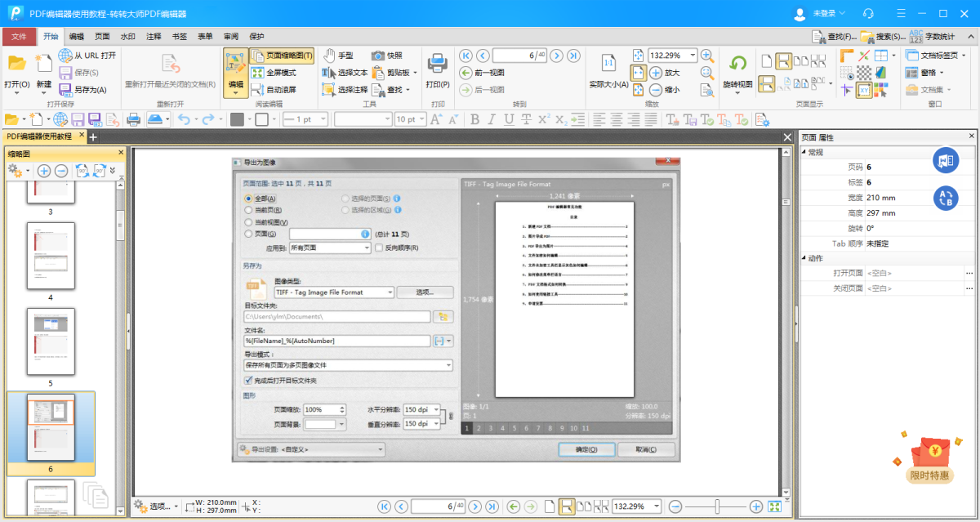Viewport: 980px width, 522px height.
Task: Click the zoom slider in status bar
Action: tap(717, 507)
